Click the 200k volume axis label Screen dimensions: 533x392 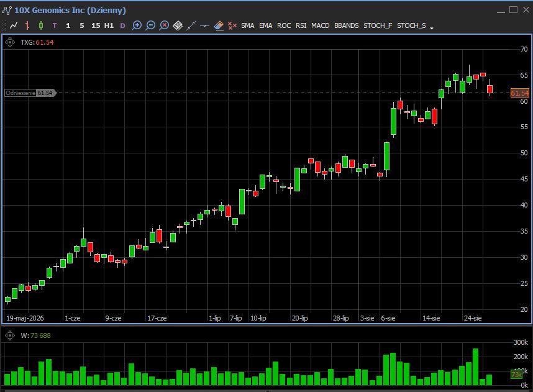click(521, 357)
